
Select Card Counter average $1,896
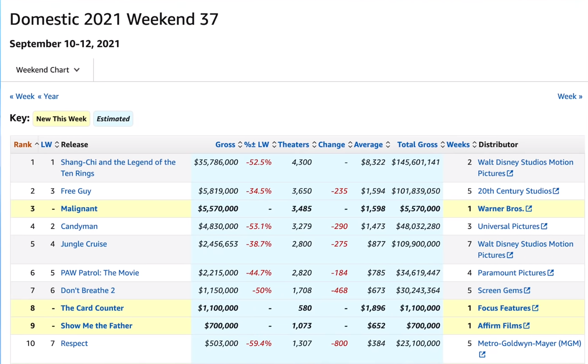pos(373,308)
